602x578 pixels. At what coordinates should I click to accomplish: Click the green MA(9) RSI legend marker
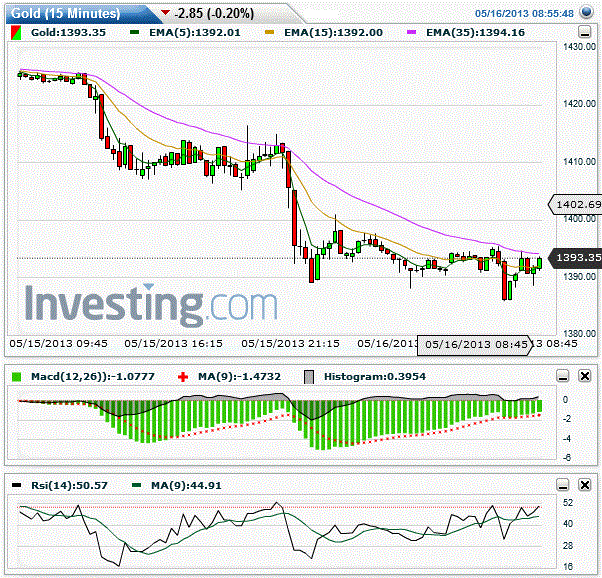[x=136, y=485]
